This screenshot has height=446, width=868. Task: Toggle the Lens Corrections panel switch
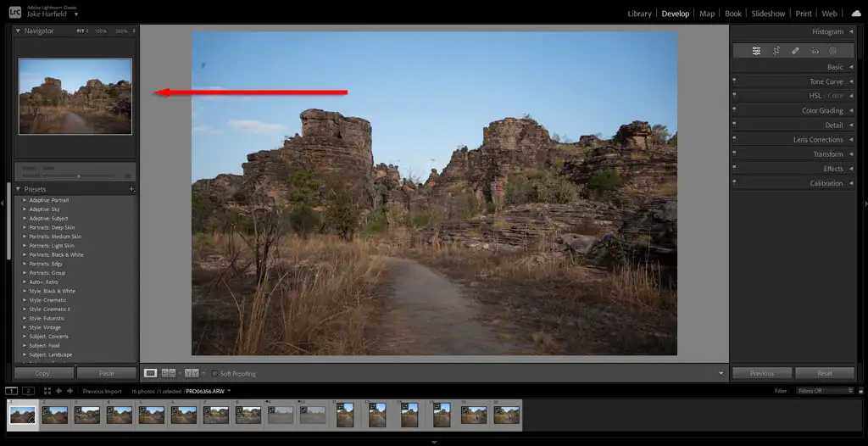(735, 140)
